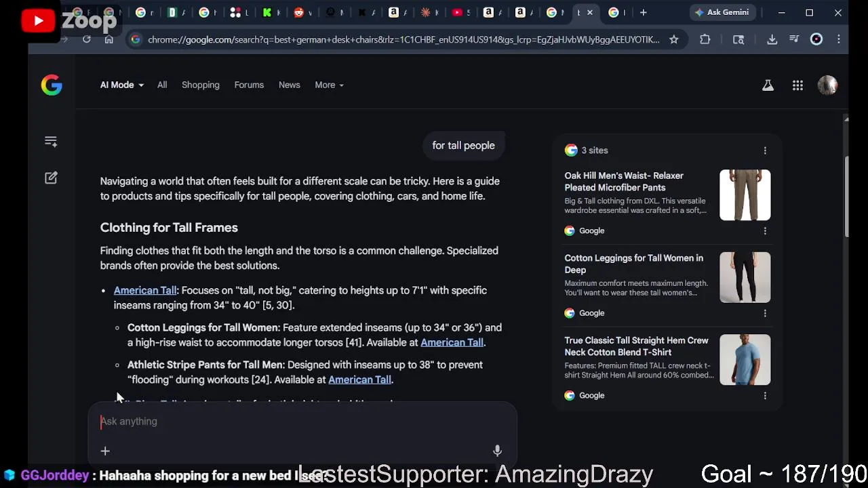Open the Chrome three-dot menu
This screenshot has width=868, height=488.
(839, 39)
